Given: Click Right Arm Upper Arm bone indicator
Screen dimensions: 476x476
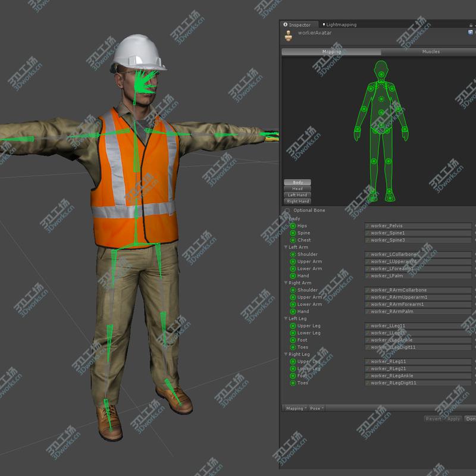Looking at the screenshot, I should 293,297.
